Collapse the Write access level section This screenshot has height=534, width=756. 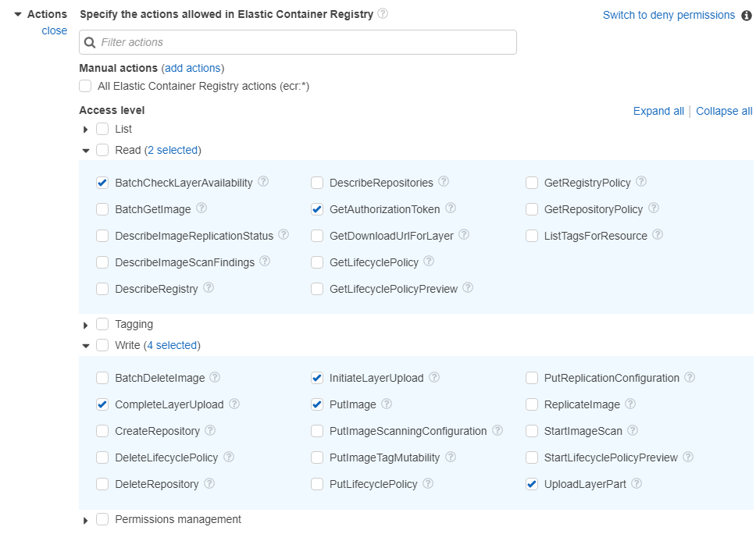pyautogui.click(x=86, y=346)
